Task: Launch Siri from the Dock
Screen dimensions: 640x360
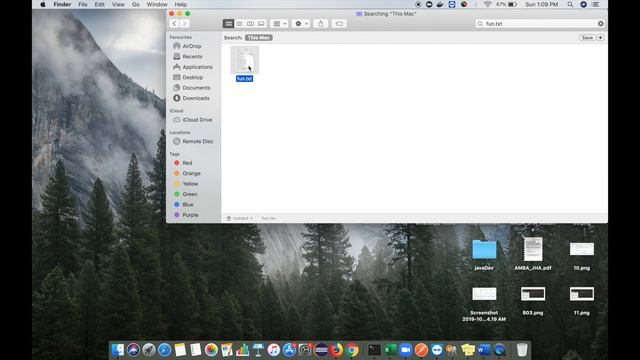Action: (x=133, y=350)
